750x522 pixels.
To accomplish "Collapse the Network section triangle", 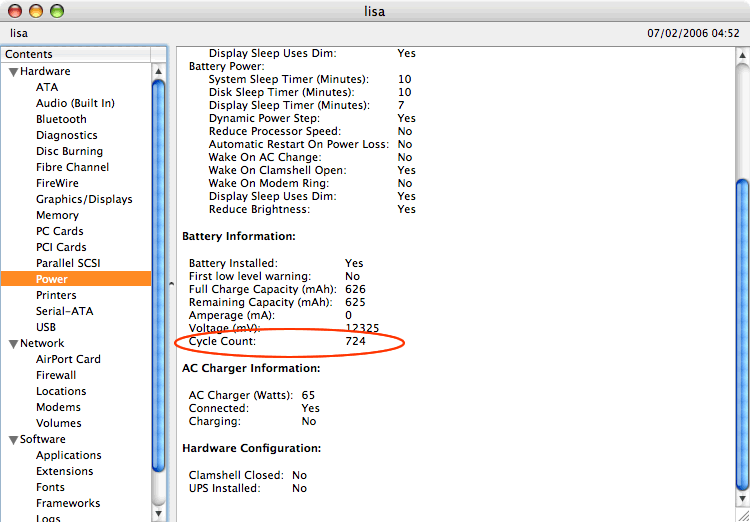I will (14, 344).
